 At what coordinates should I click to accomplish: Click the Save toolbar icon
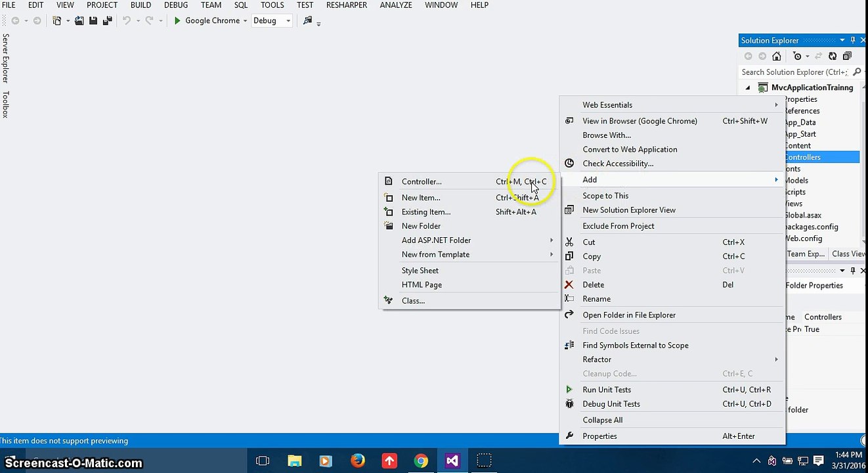click(x=93, y=21)
